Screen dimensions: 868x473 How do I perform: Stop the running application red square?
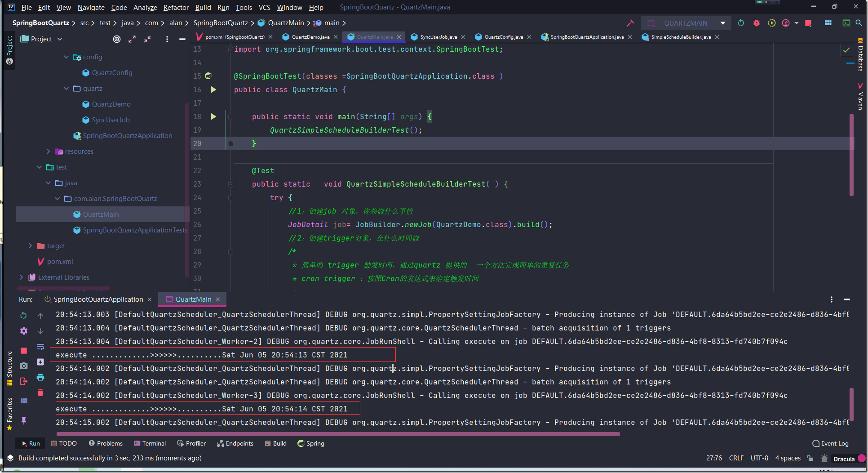point(808,23)
